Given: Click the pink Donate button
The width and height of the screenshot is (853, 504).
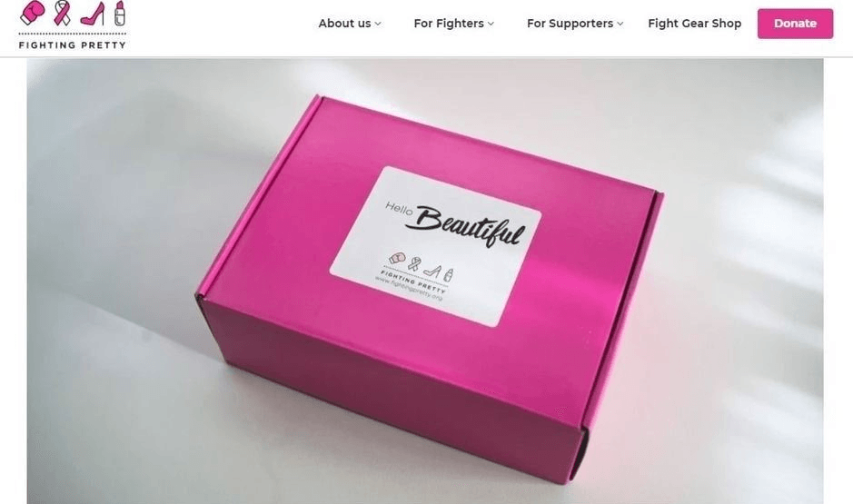Looking at the screenshot, I should tap(795, 24).
